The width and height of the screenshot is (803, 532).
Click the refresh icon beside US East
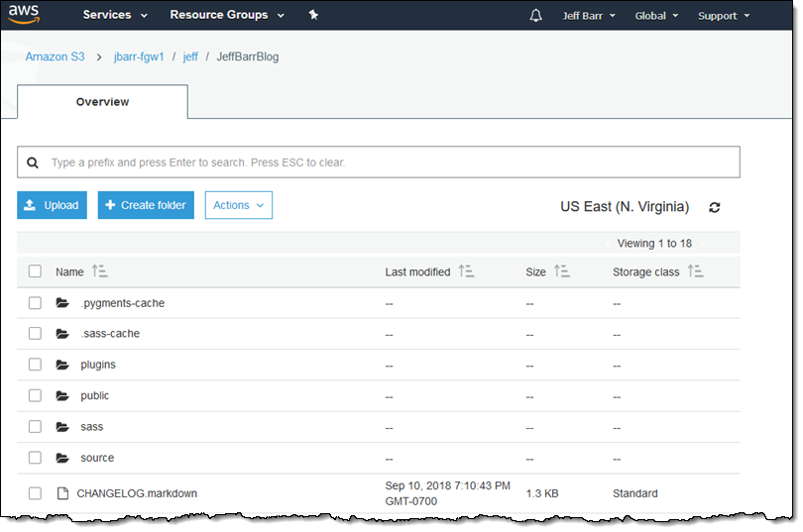(715, 207)
